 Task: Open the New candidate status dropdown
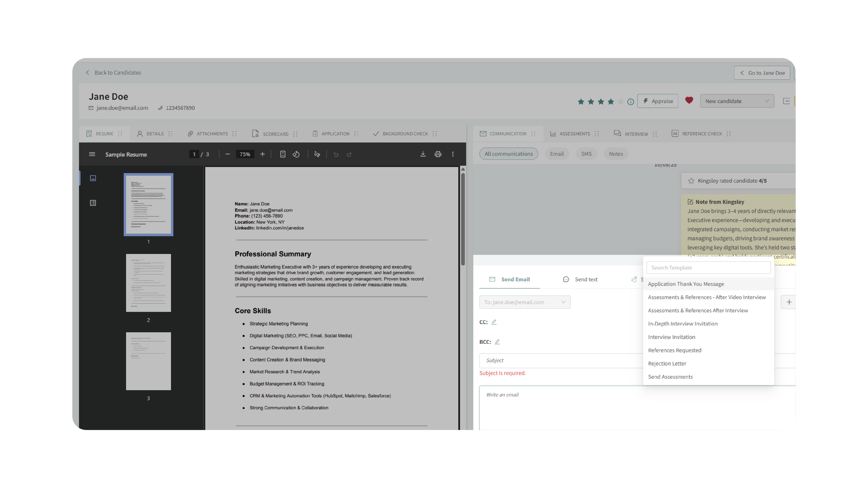pyautogui.click(x=736, y=101)
